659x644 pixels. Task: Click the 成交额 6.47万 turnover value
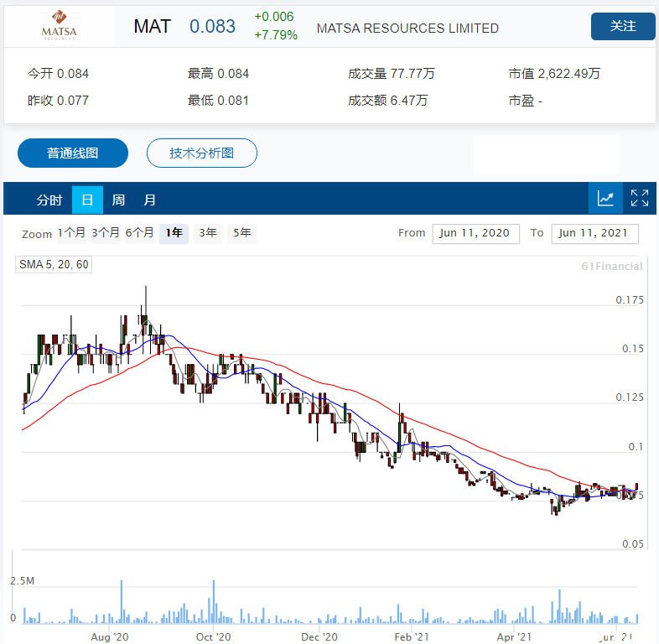pyautogui.click(x=388, y=101)
